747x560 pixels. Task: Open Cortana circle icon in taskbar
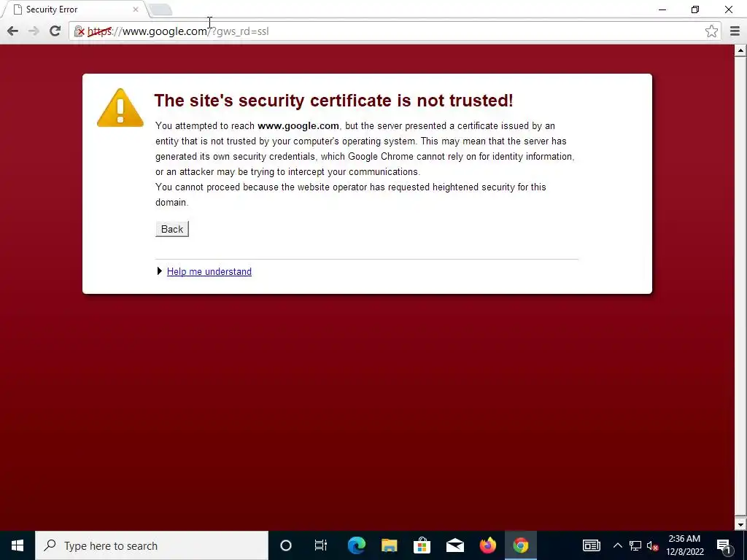pyautogui.click(x=286, y=545)
